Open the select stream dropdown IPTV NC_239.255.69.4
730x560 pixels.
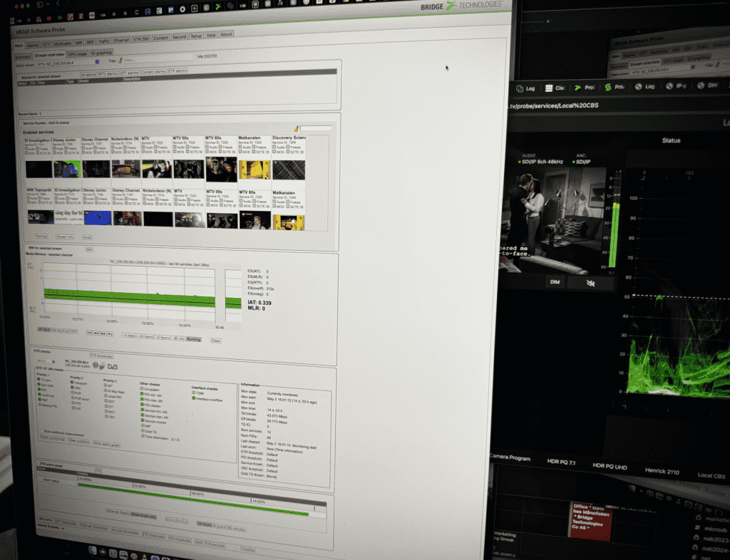[x=68, y=62]
